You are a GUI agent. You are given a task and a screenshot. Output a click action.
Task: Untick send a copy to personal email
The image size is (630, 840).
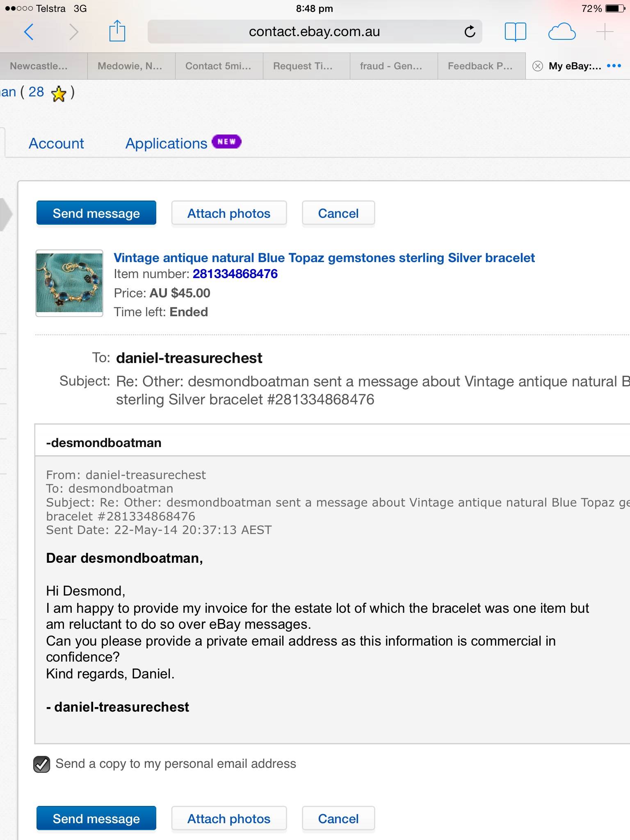[42, 764]
